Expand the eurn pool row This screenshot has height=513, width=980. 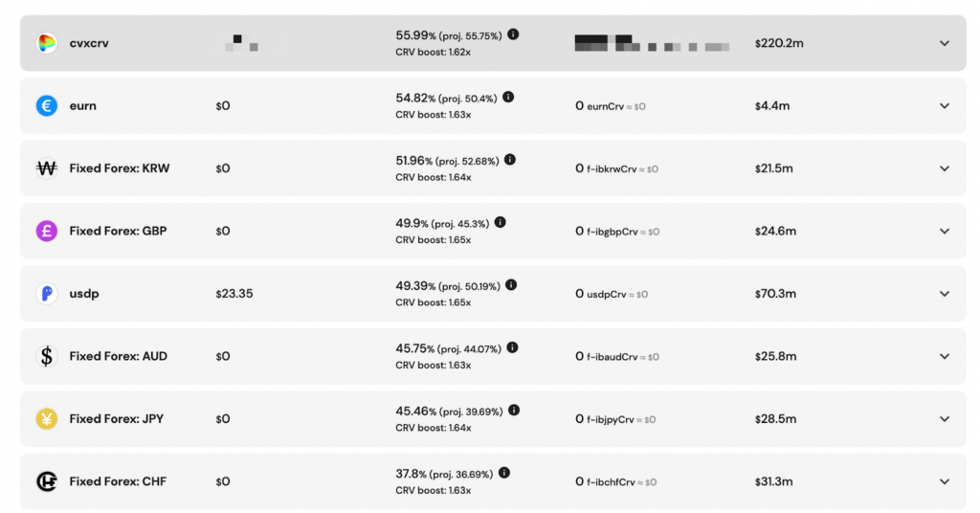[x=945, y=106]
